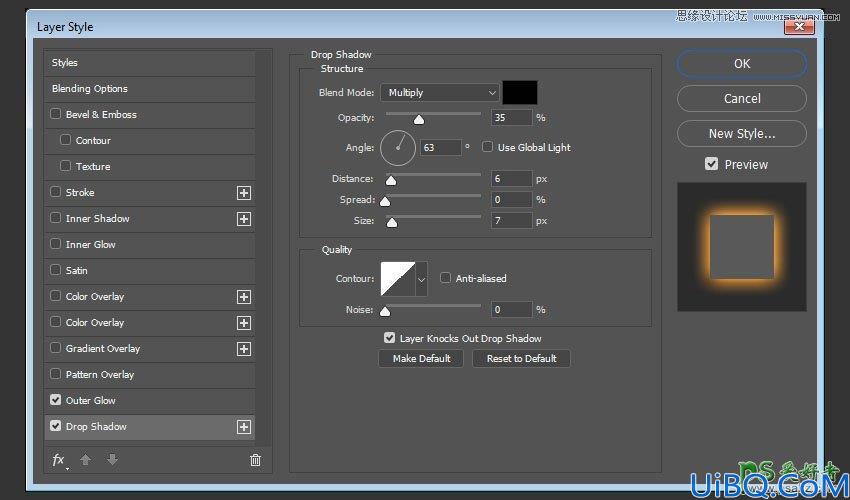Enable the Texture checkbox
Viewport: 850px width, 500px height.
tap(65, 166)
